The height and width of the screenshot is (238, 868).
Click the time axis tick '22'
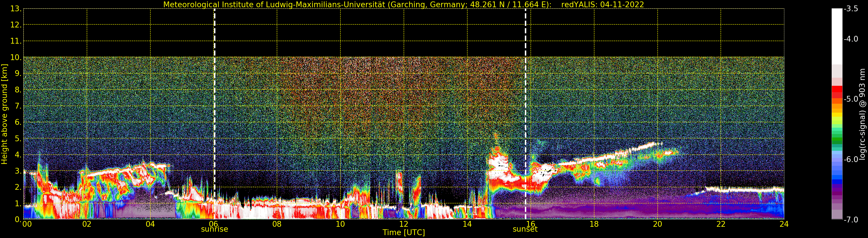pyautogui.click(x=721, y=224)
